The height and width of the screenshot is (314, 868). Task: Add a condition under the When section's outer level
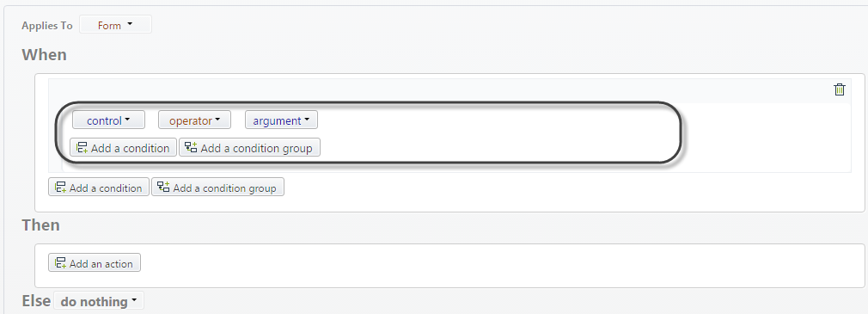pyautogui.click(x=99, y=188)
